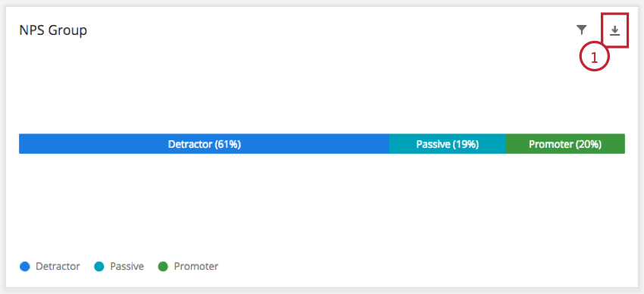The width and height of the screenshot is (644, 294).
Task: Click the download widget icon
Action: pyautogui.click(x=614, y=30)
